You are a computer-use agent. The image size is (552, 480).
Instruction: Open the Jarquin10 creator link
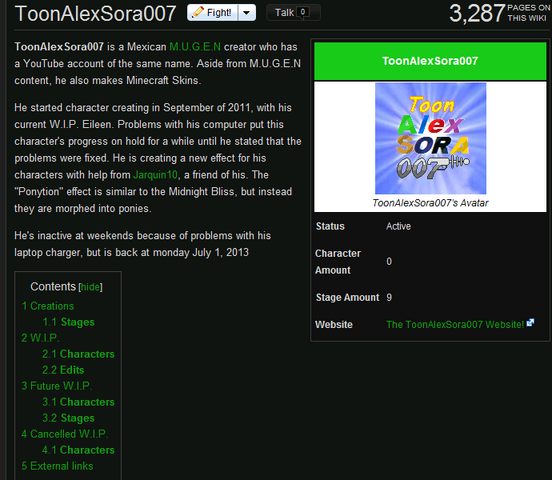tap(155, 175)
